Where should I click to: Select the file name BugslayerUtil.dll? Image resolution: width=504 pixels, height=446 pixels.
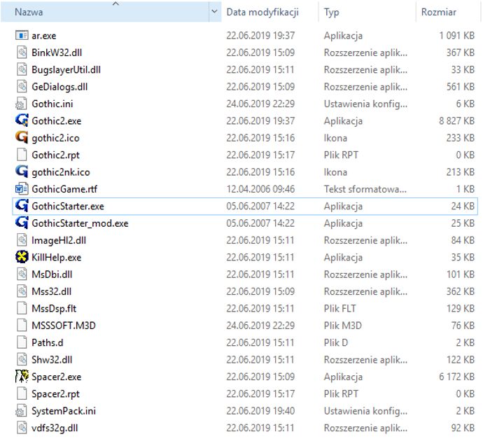tap(66, 70)
